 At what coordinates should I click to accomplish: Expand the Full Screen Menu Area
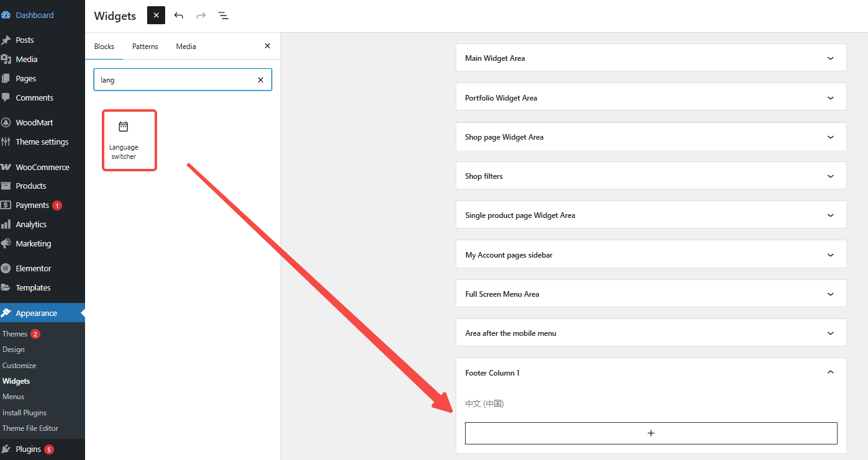tap(831, 294)
